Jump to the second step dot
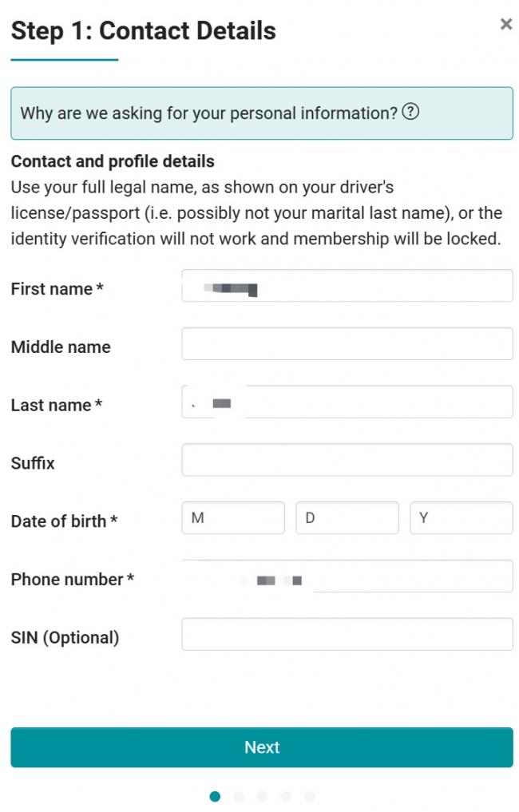Viewport: 519px width, 812px height. 239,796
